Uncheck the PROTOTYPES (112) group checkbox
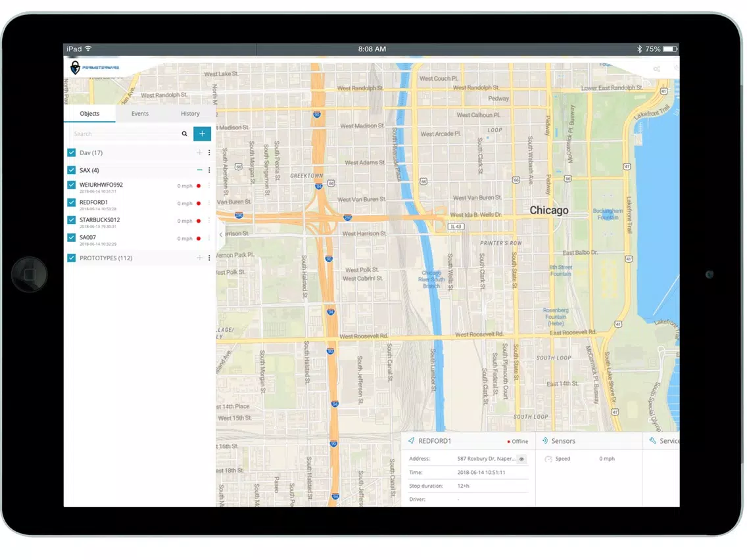Viewport: 747px width, 560px height. tap(72, 258)
